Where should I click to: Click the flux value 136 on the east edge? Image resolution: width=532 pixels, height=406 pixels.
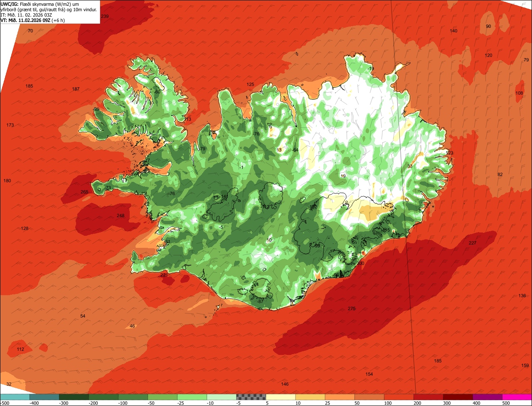point(522,296)
